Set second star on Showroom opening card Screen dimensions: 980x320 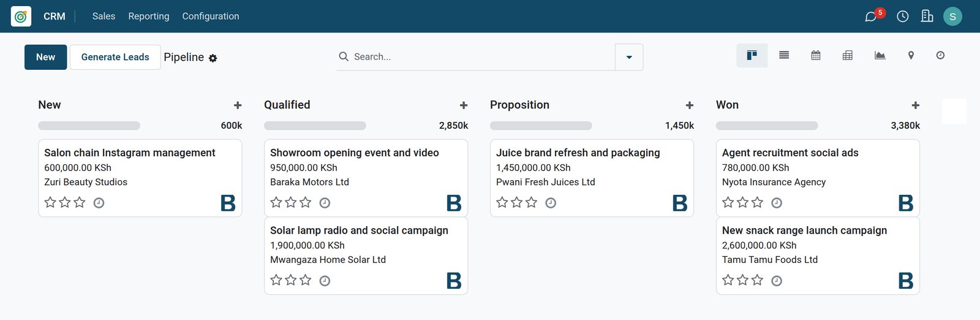coord(291,202)
